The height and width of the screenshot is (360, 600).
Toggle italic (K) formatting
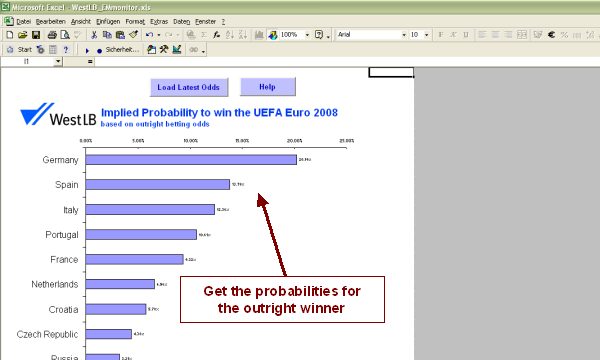tap(453, 35)
